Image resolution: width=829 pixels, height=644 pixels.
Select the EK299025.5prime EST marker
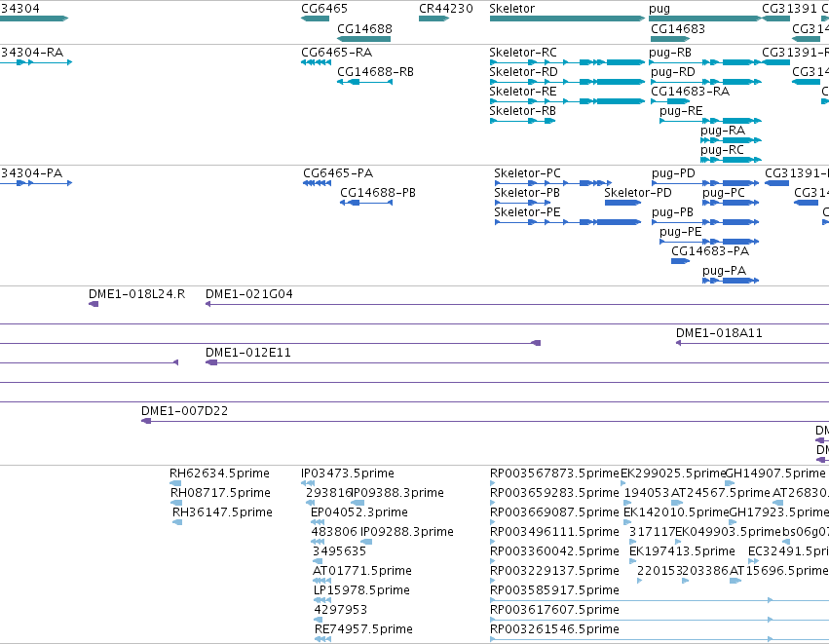click(623, 483)
